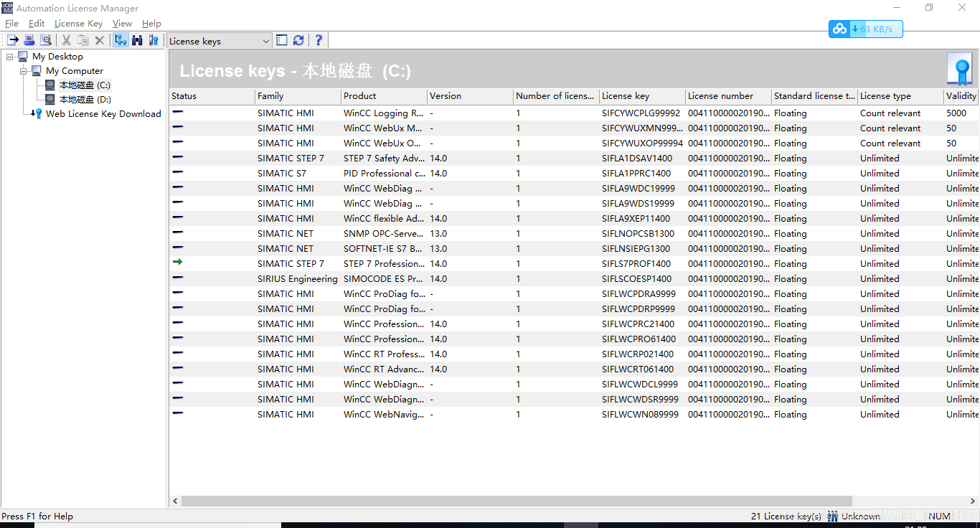Select the 本地磁盘 (D:) drive in tree

click(x=85, y=100)
